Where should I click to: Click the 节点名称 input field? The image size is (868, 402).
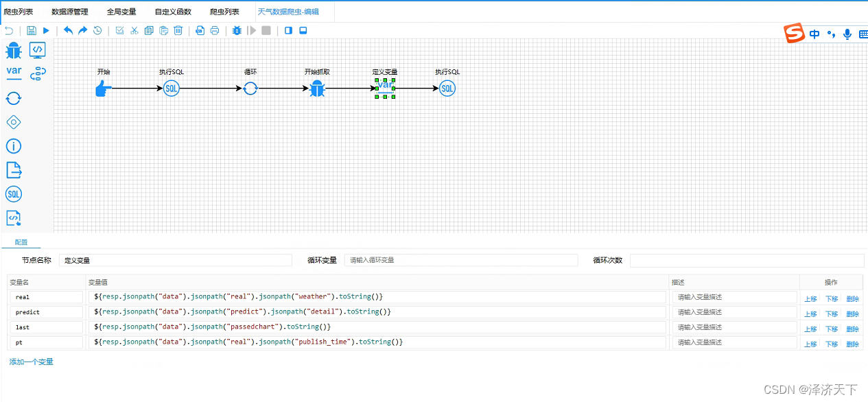click(176, 261)
